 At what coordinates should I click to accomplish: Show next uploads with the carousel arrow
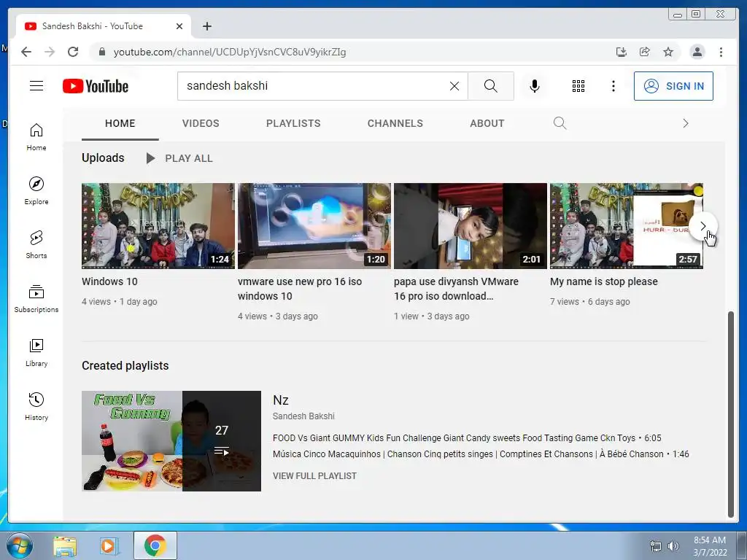pyautogui.click(x=703, y=226)
